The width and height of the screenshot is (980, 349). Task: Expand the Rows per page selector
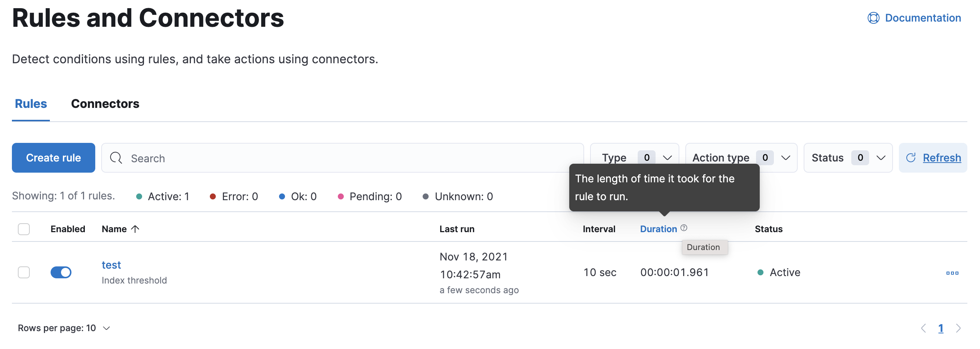(x=63, y=328)
